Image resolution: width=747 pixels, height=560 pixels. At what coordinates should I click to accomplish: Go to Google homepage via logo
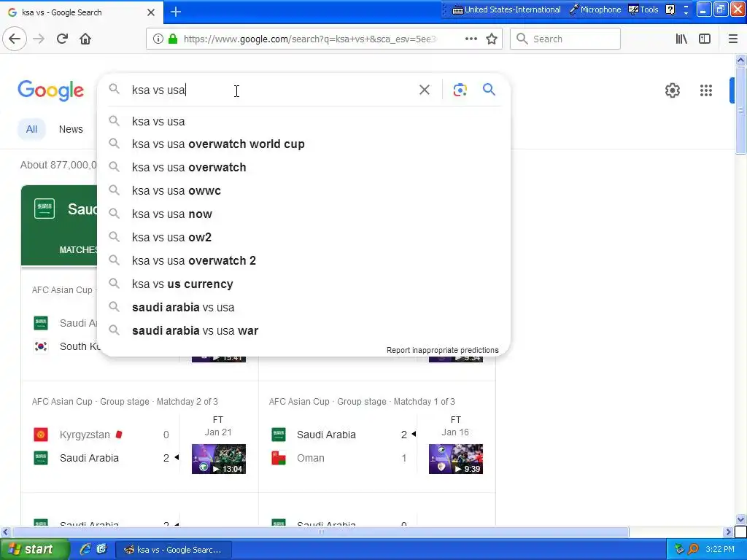point(50,90)
